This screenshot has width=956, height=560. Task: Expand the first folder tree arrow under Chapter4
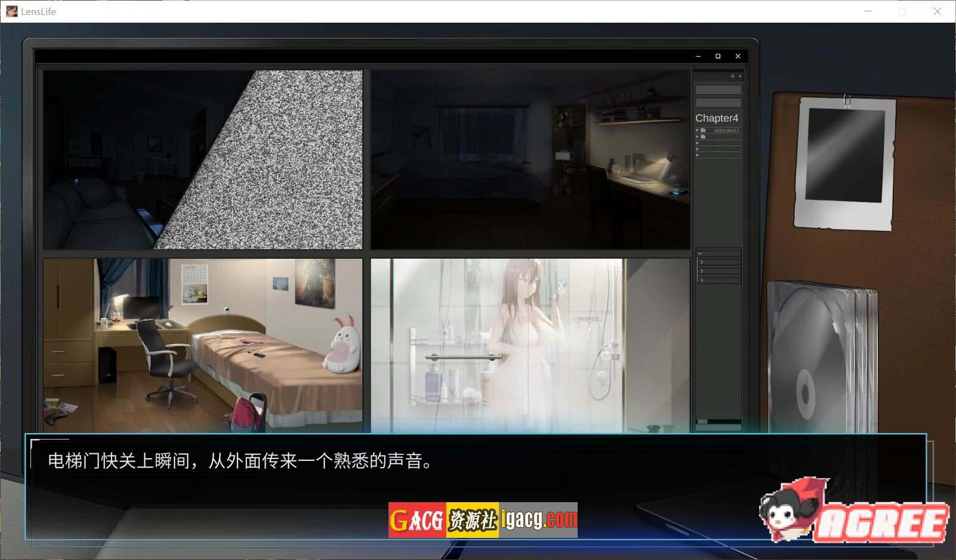[697, 130]
